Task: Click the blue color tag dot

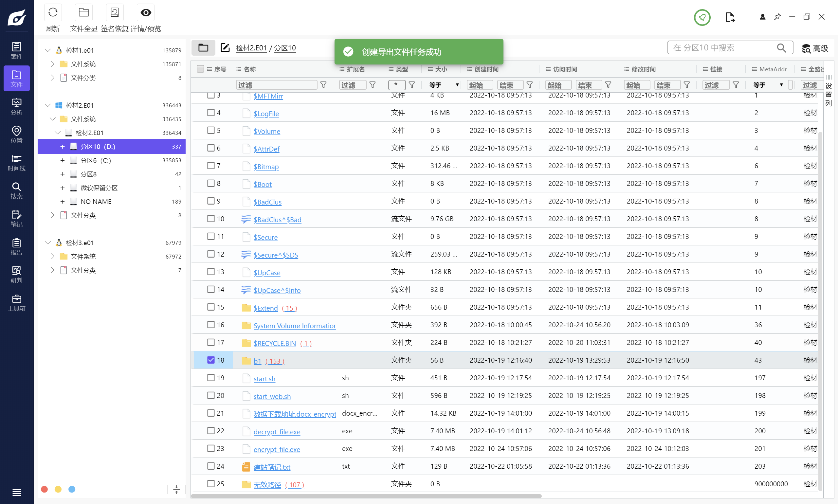Action: click(72, 489)
